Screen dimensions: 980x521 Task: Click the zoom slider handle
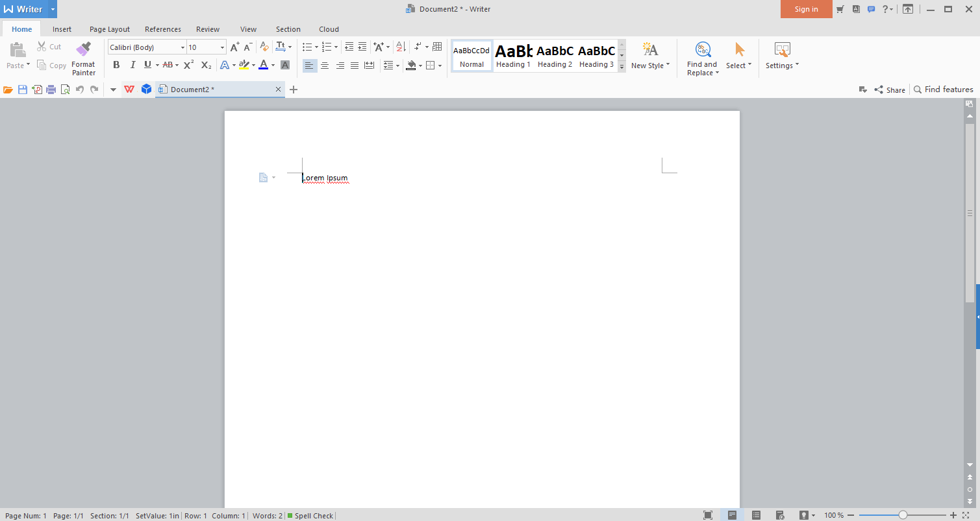(903, 515)
